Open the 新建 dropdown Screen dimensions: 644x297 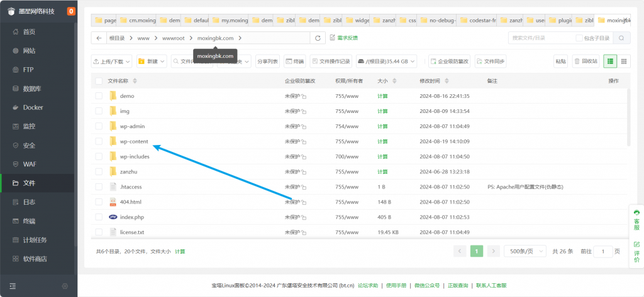[152, 62]
